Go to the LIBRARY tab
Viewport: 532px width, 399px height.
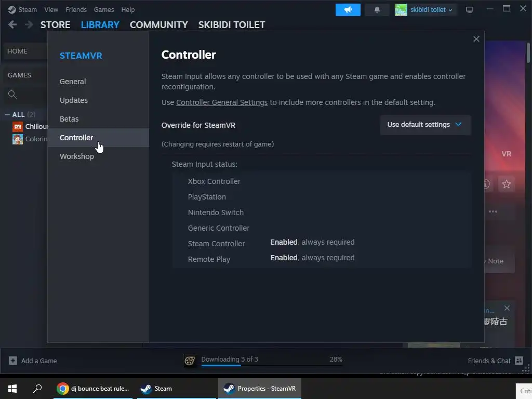click(100, 25)
